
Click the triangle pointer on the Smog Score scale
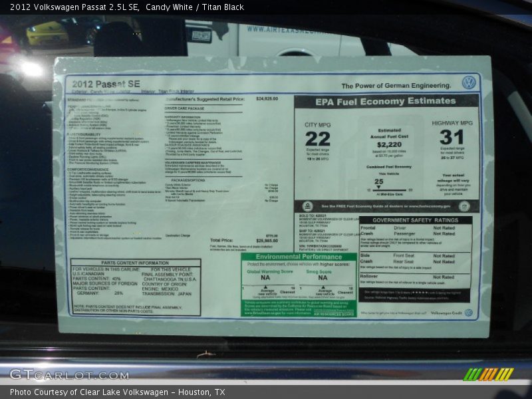click(x=323, y=287)
